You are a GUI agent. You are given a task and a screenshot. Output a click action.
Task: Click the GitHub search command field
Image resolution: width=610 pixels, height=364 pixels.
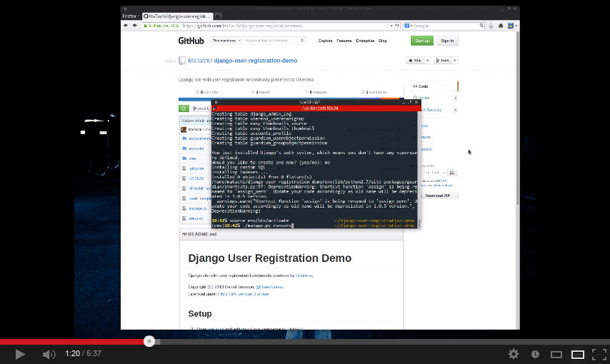point(274,41)
